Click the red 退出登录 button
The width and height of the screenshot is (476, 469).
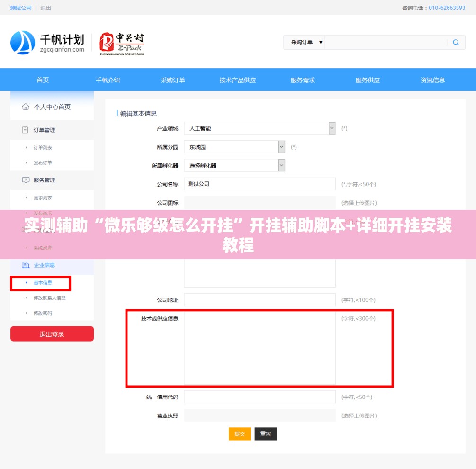pyautogui.click(x=52, y=334)
